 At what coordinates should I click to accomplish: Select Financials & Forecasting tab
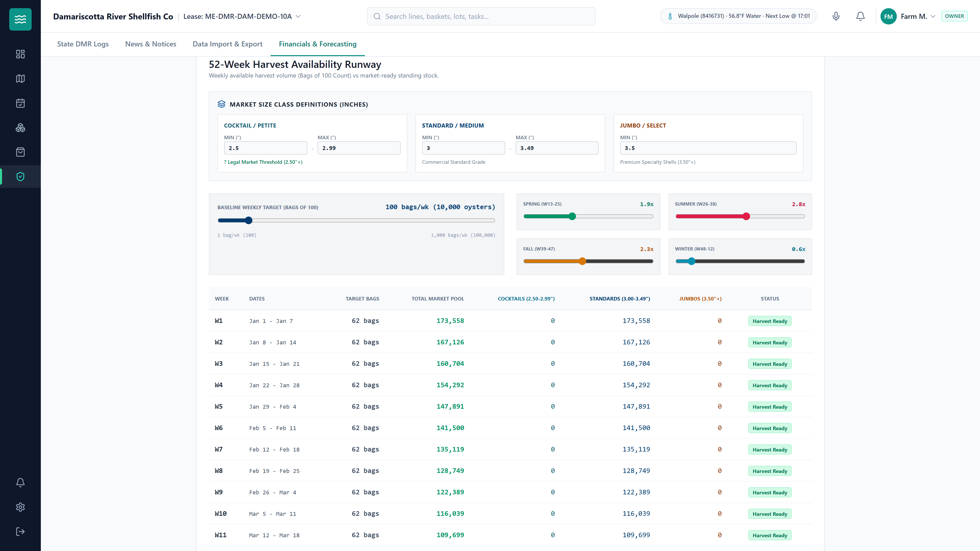tap(318, 44)
